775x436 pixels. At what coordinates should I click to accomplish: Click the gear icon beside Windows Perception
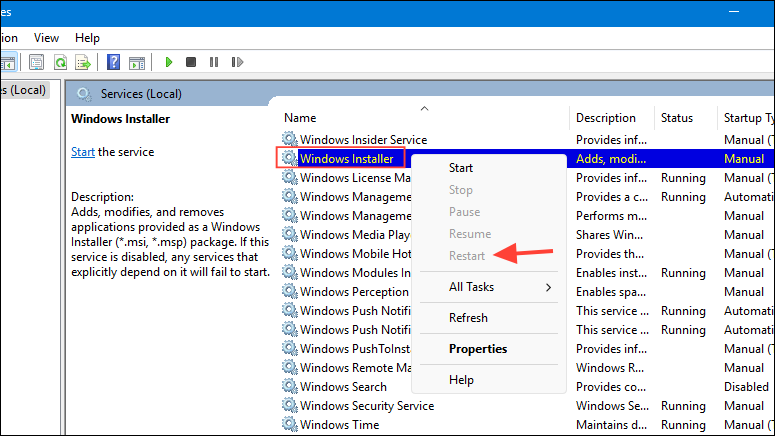click(290, 292)
